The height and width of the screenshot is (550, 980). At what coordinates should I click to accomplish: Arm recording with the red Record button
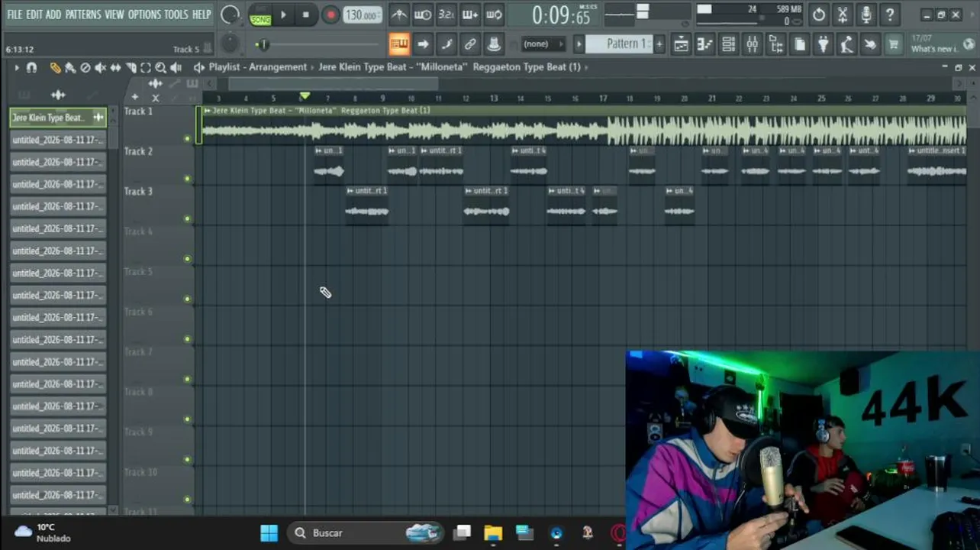330,15
